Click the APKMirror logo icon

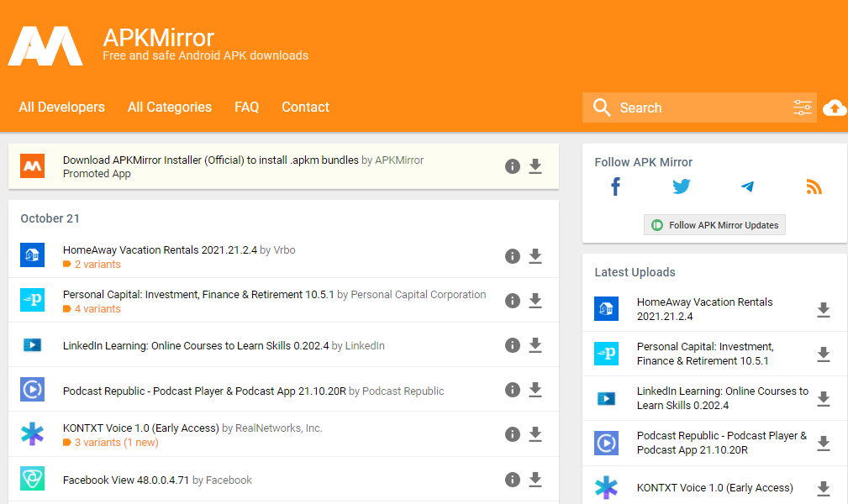coord(45,46)
